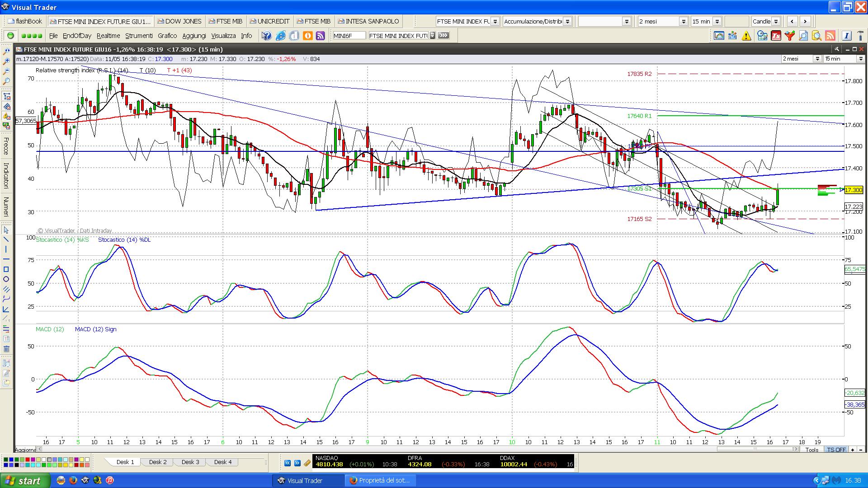Open the chart analysis icon in right toolbar
This screenshot has width=868, height=488.
click(719, 36)
